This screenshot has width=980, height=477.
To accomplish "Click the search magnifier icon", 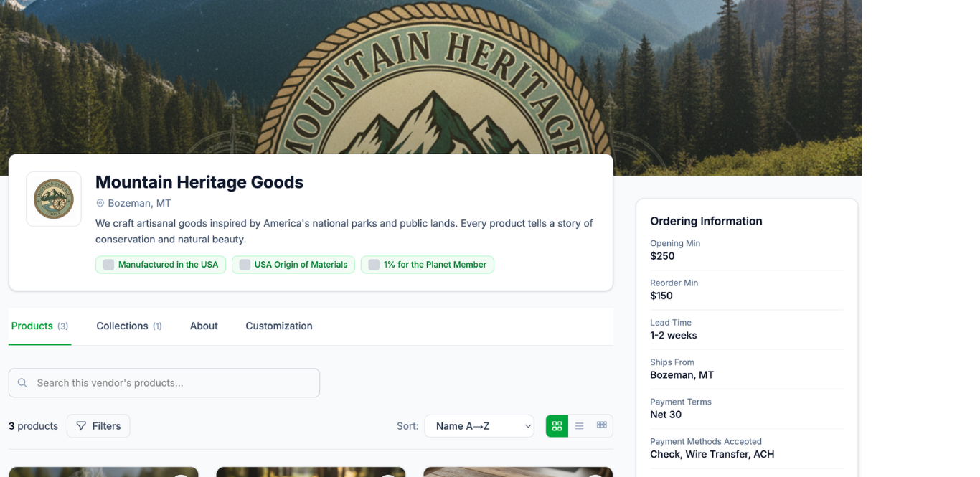I will tap(22, 383).
